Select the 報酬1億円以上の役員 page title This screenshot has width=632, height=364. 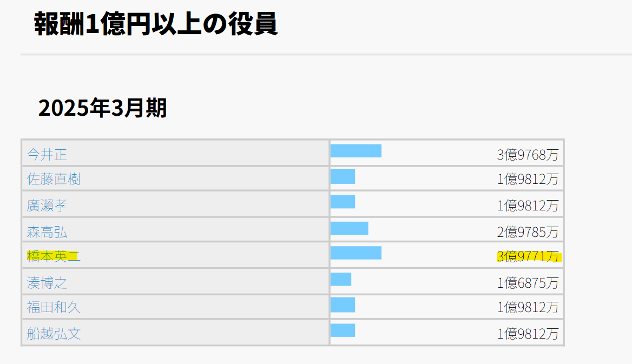[156, 24]
